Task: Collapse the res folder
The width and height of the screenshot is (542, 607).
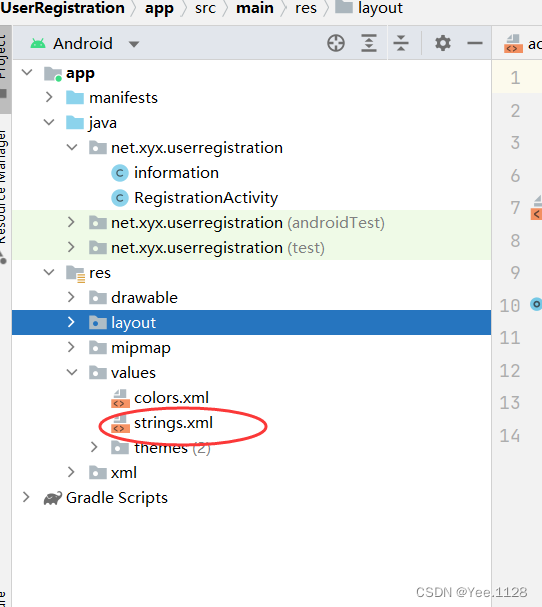Action: (49, 272)
